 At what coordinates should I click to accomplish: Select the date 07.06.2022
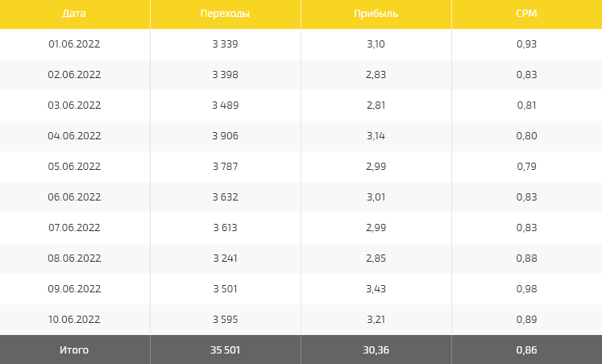click(74, 227)
